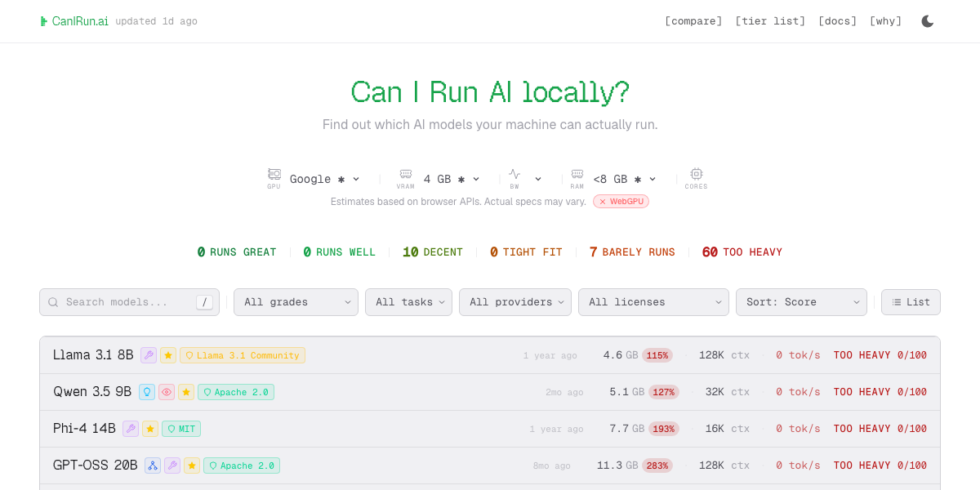
Task: Click the CanIRun.ai logo link
Action: tap(80, 20)
